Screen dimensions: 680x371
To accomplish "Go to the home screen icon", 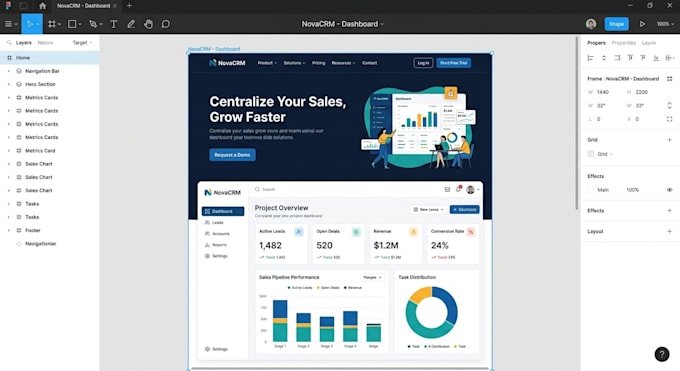I will [x=42, y=6].
